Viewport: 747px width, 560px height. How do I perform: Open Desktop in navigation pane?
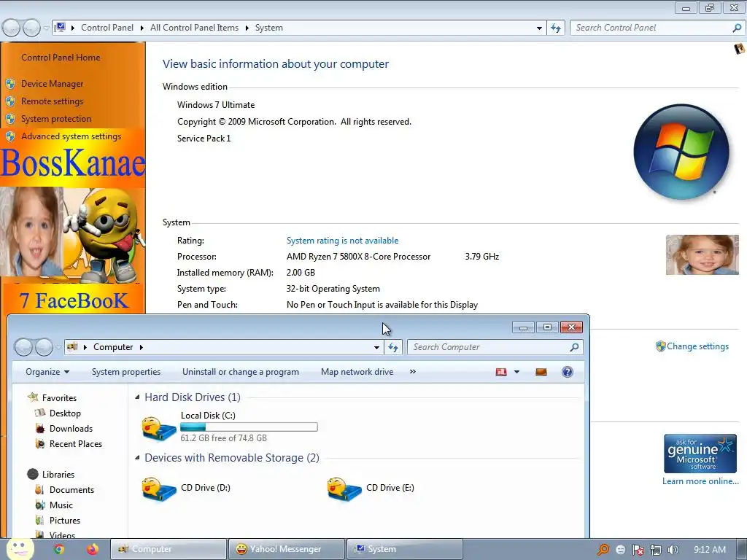coord(65,413)
